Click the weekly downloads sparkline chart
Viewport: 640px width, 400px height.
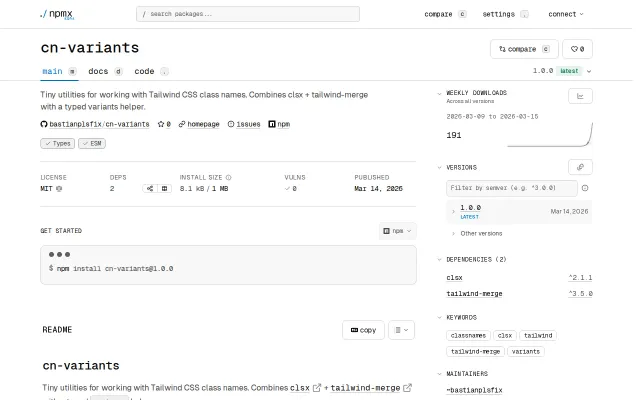[x=549, y=134]
